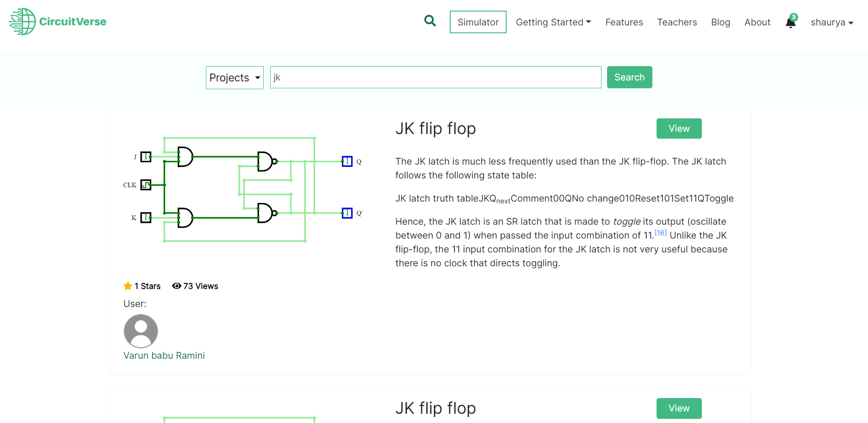Click the eye icon next to 73 Views
Image resolution: width=868 pixels, height=423 pixels.
[x=176, y=286]
